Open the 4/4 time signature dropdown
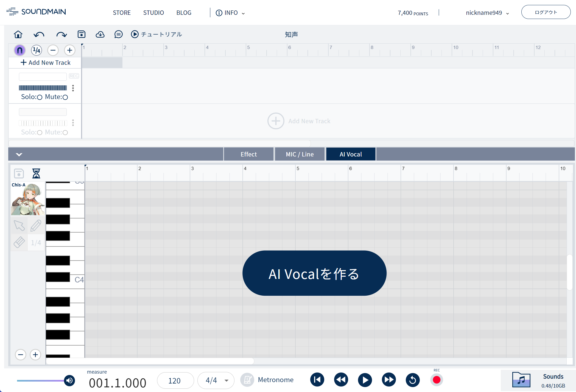The image size is (576, 392). (x=216, y=380)
